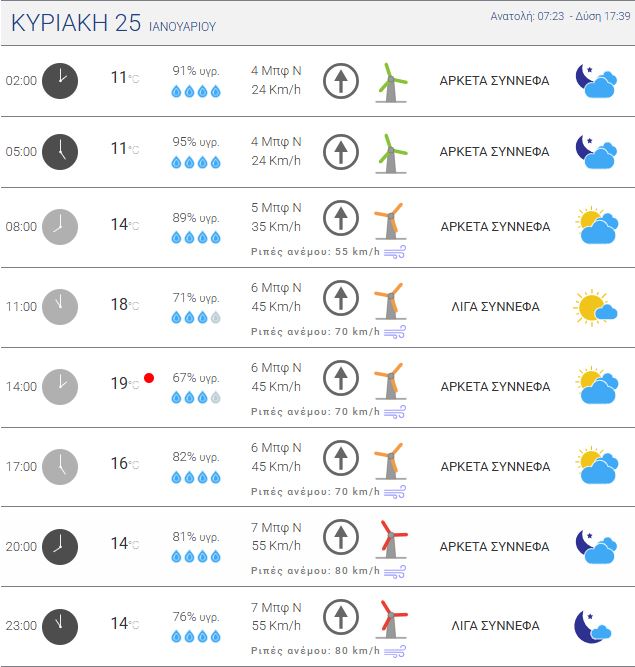635x667 pixels.
Task: Click ΛΙΓΑ ΣΥΝΝΕΦΑ text at 11:00
Action: coord(495,307)
